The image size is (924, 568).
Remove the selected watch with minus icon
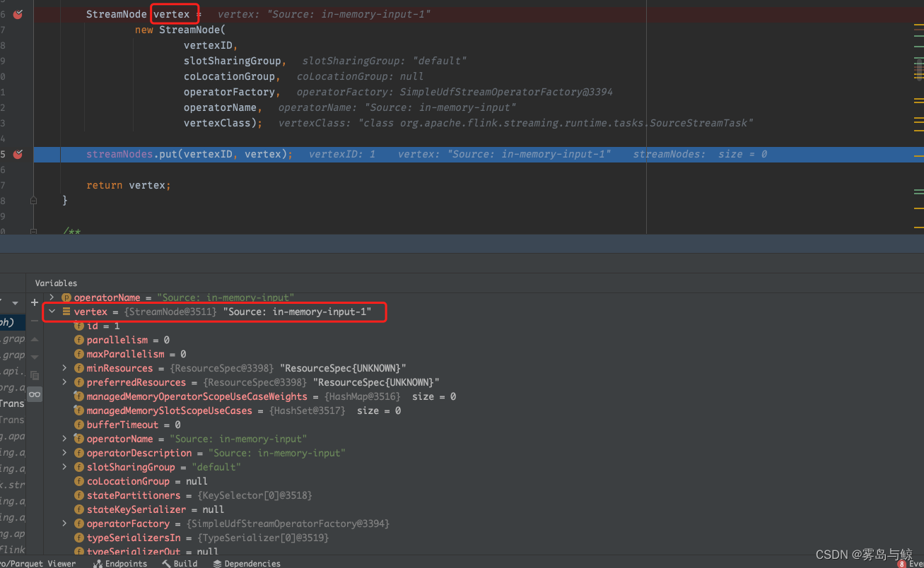(35, 321)
